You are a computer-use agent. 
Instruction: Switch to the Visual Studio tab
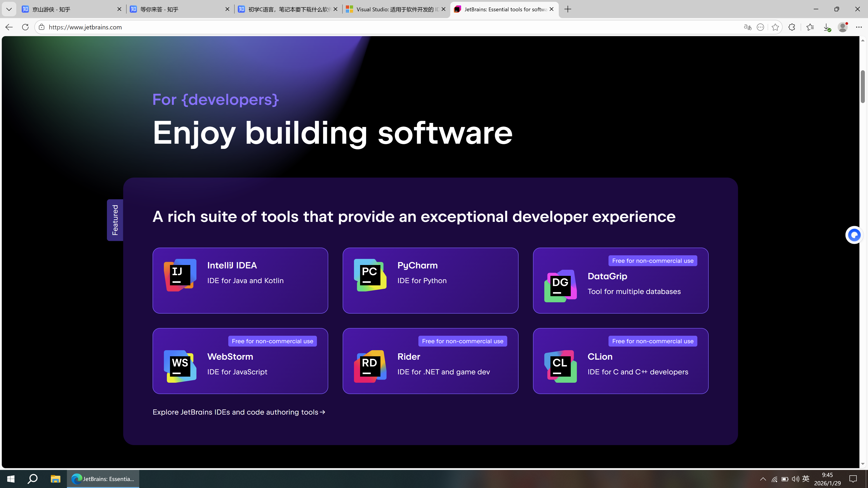point(396,9)
